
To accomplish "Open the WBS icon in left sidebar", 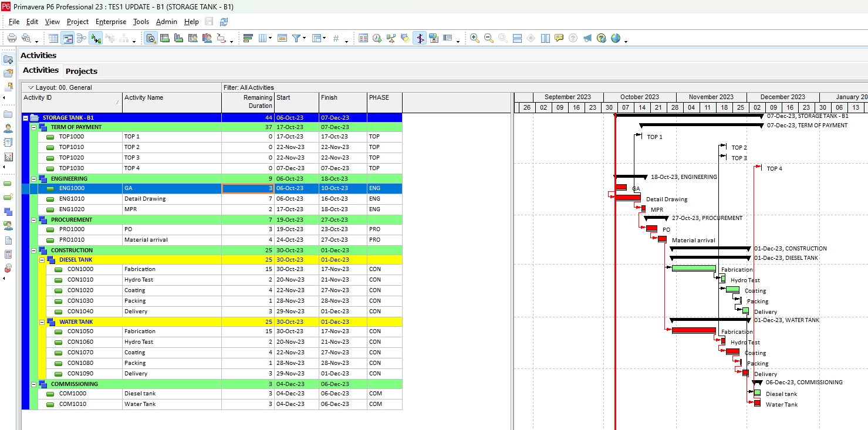I will coord(8,211).
